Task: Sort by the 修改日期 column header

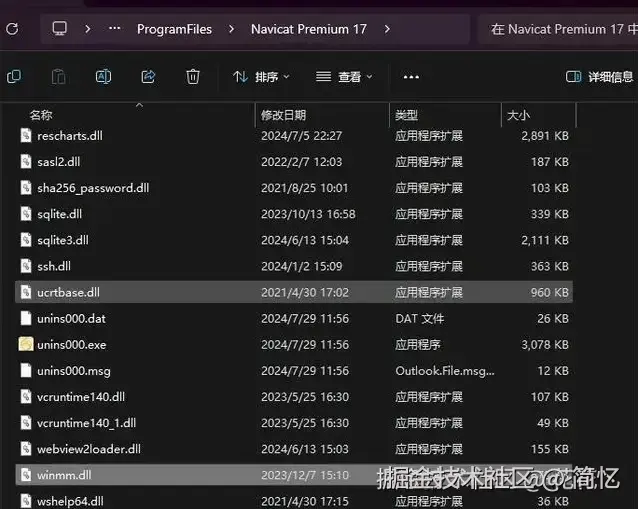Action: coord(284,115)
